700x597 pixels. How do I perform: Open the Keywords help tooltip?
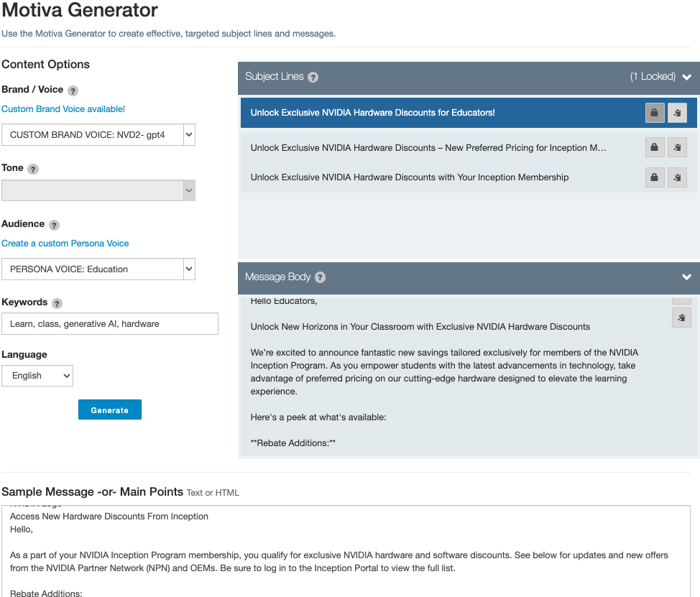pyautogui.click(x=57, y=302)
